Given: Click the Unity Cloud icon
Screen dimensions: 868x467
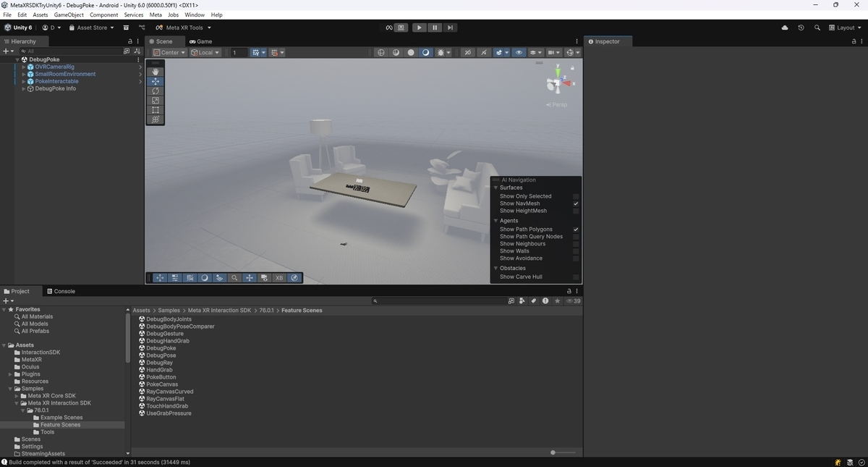Looking at the screenshot, I should pos(785,28).
